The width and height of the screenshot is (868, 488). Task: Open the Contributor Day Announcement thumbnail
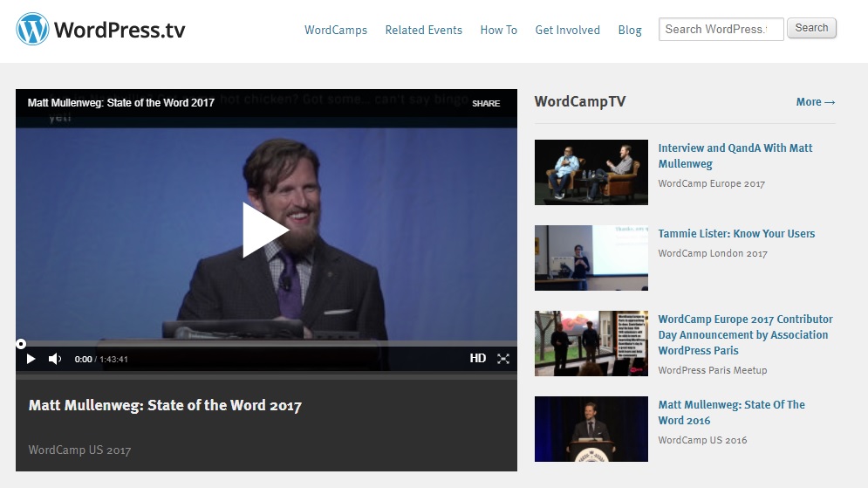point(591,343)
